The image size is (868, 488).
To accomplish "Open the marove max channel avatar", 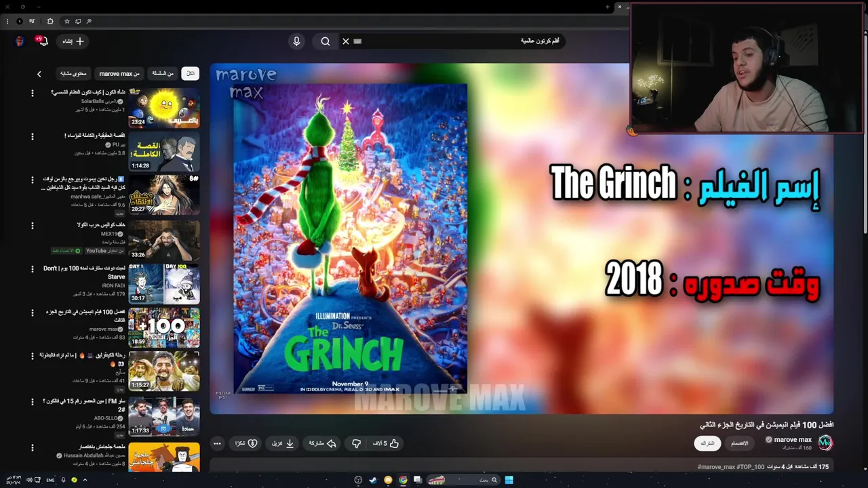I will pyautogui.click(x=825, y=443).
